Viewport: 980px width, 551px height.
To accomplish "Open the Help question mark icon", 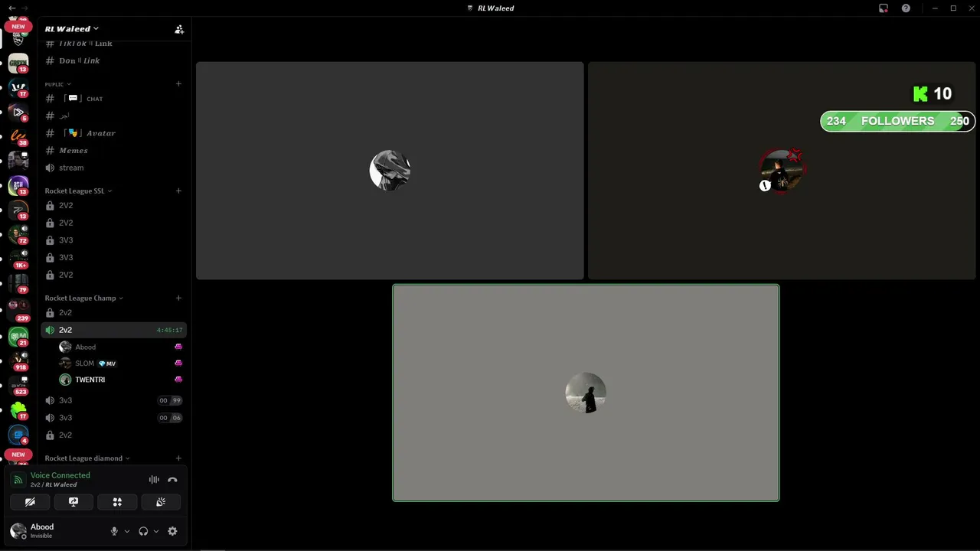I will click(x=906, y=8).
